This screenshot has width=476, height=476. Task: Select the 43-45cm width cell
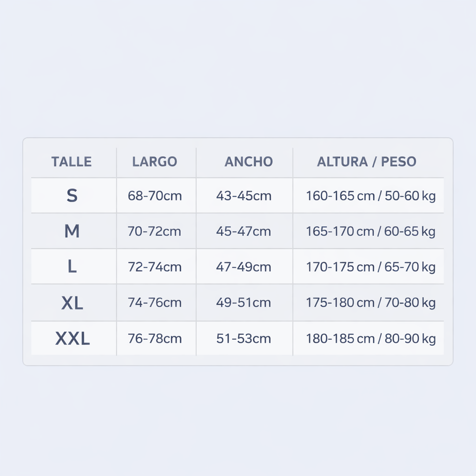pos(244,196)
